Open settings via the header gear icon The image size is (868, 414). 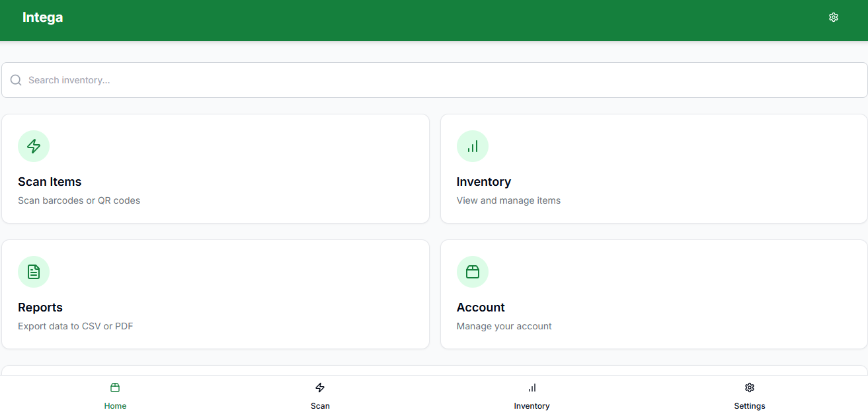(833, 17)
